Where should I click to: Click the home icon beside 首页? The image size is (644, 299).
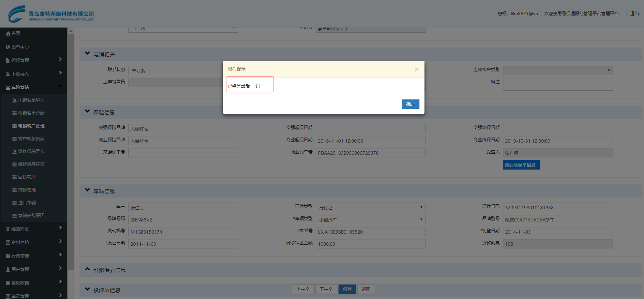click(x=8, y=33)
